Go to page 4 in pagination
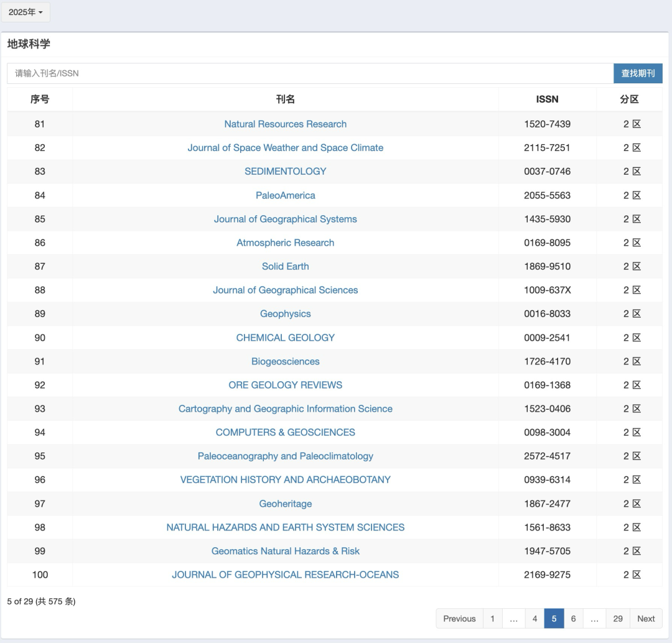This screenshot has width=672, height=643. pyautogui.click(x=534, y=619)
